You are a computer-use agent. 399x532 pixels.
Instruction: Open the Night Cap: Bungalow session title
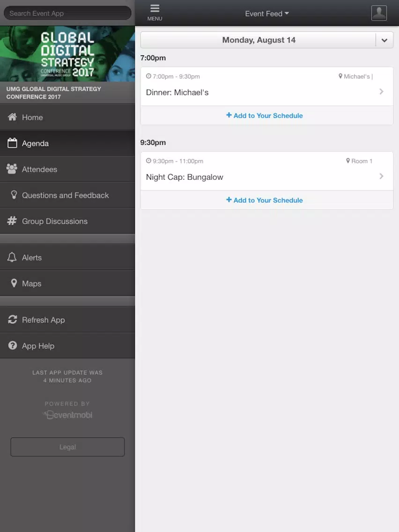tap(185, 177)
